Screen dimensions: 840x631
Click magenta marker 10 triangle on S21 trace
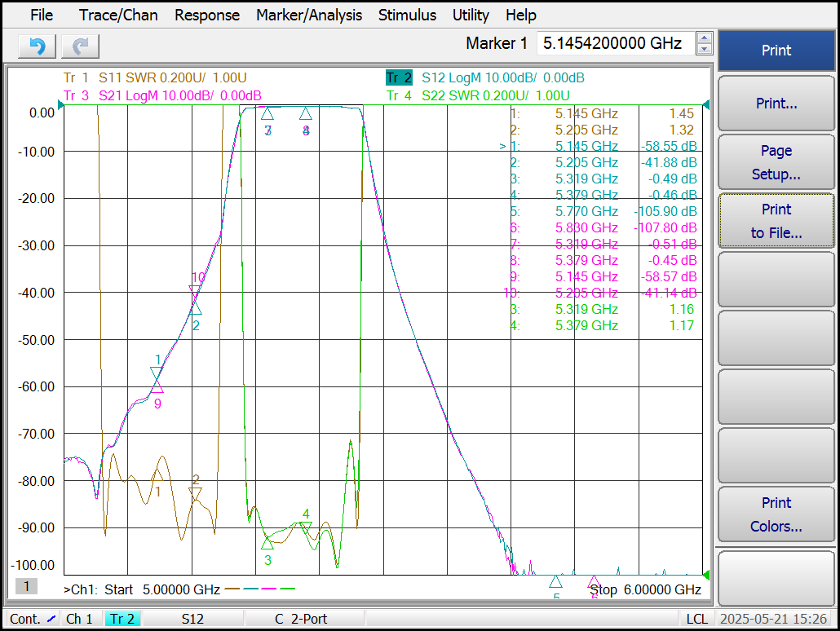click(x=196, y=293)
